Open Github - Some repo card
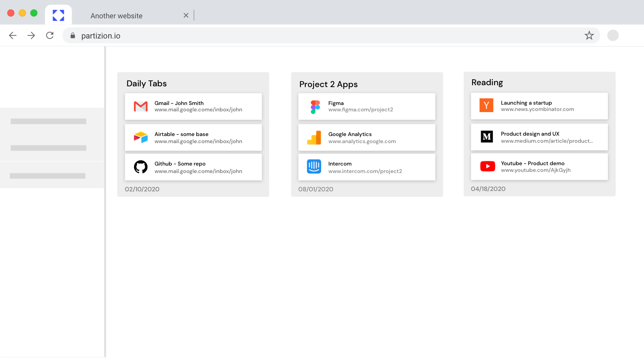The width and height of the screenshot is (644, 358). click(193, 167)
